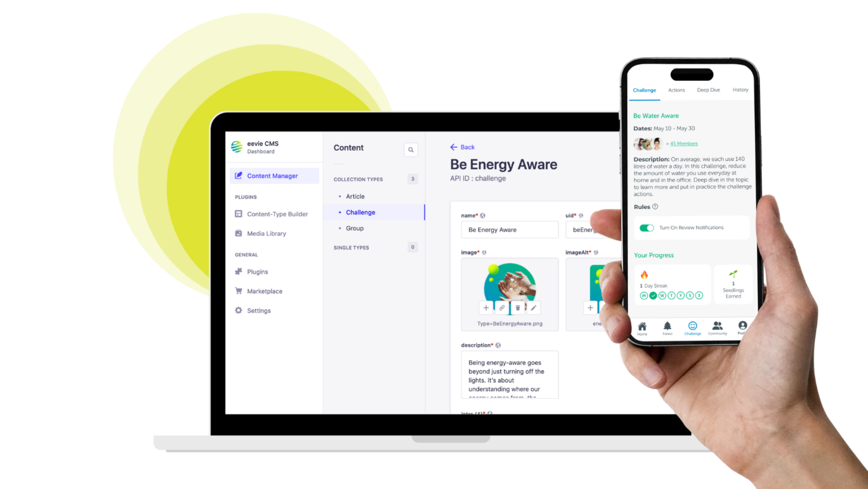868x489 pixels.
Task: Expand the Article collection type item
Action: (x=355, y=196)
